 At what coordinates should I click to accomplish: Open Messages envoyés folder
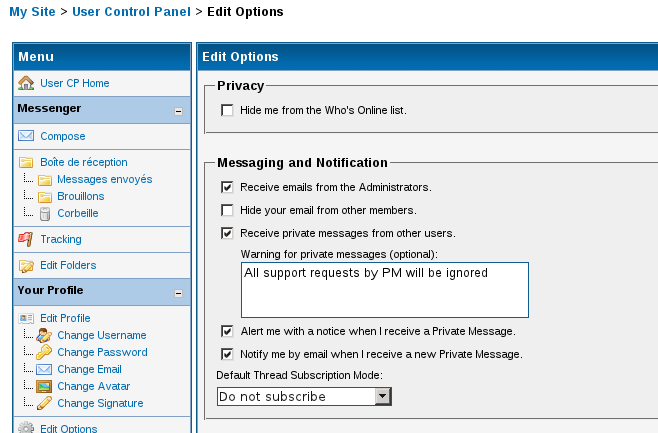pos(104,179)
